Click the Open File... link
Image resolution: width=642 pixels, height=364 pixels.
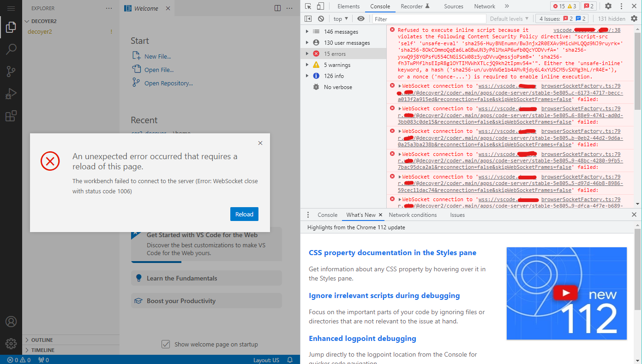pos(159,70)
